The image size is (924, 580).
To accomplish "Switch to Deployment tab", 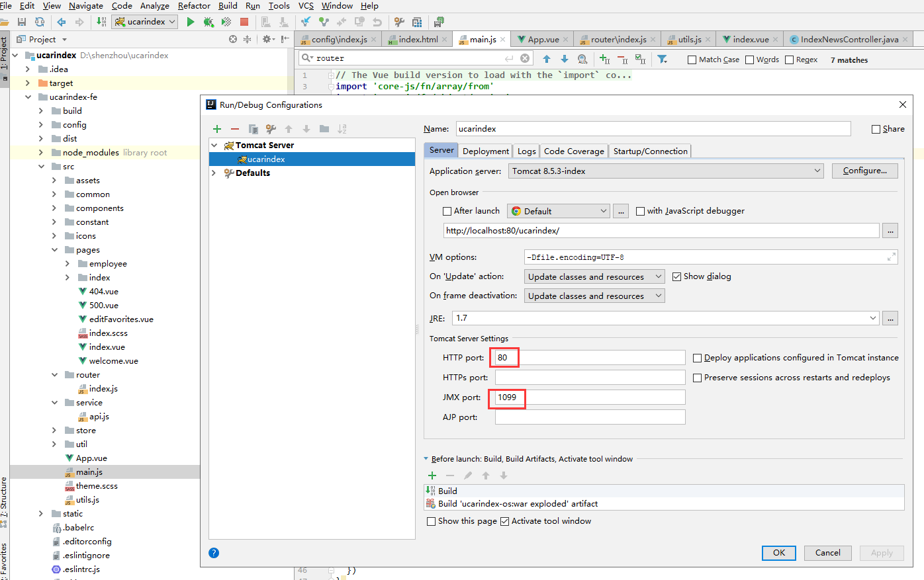I will 486,151.
